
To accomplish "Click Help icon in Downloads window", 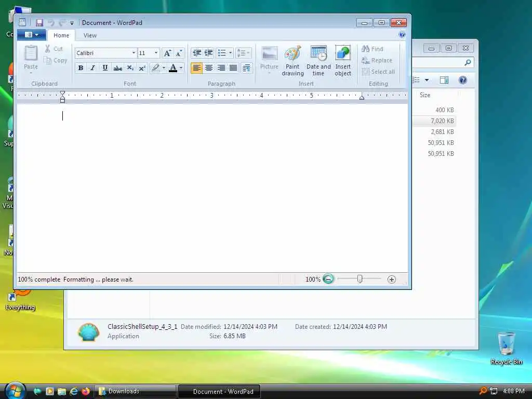I will [x=463, y=80].
